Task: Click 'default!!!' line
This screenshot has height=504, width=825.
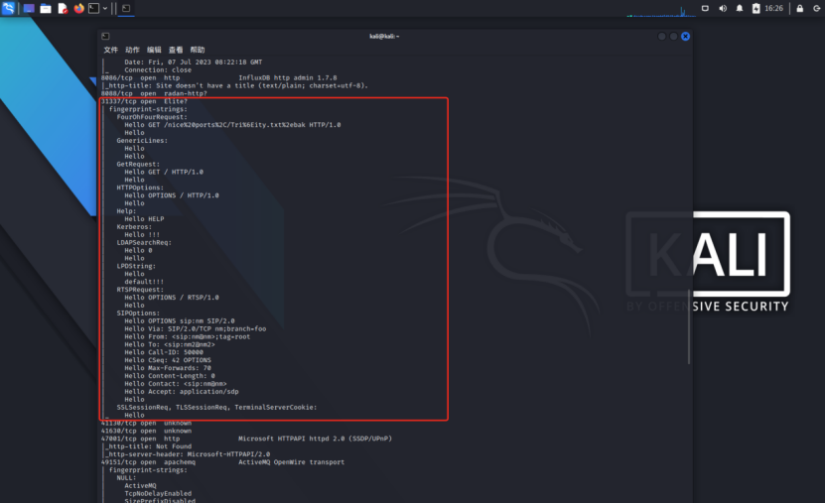Action: tap(144, 282)
